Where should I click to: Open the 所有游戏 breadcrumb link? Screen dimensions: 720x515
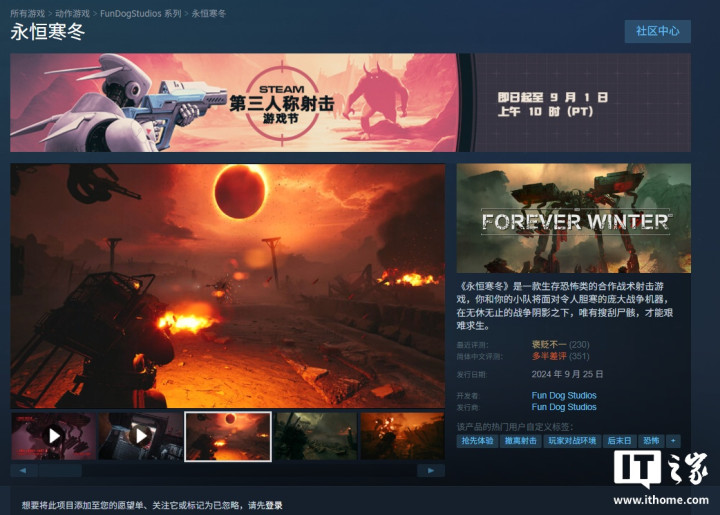27,14
